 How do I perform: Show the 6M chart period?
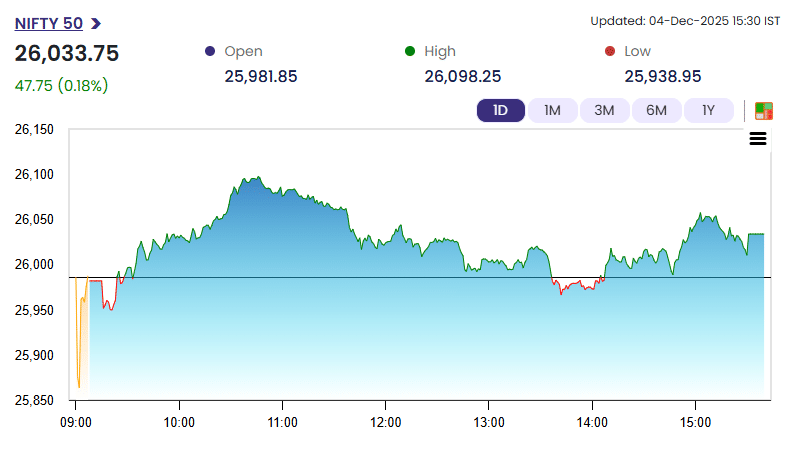656,110
